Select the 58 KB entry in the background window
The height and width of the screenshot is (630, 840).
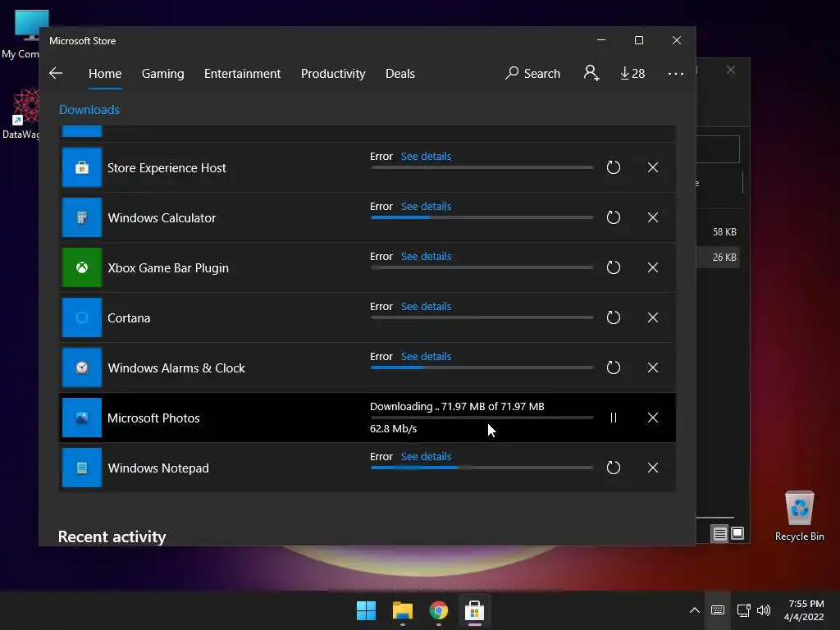(724, 232)
